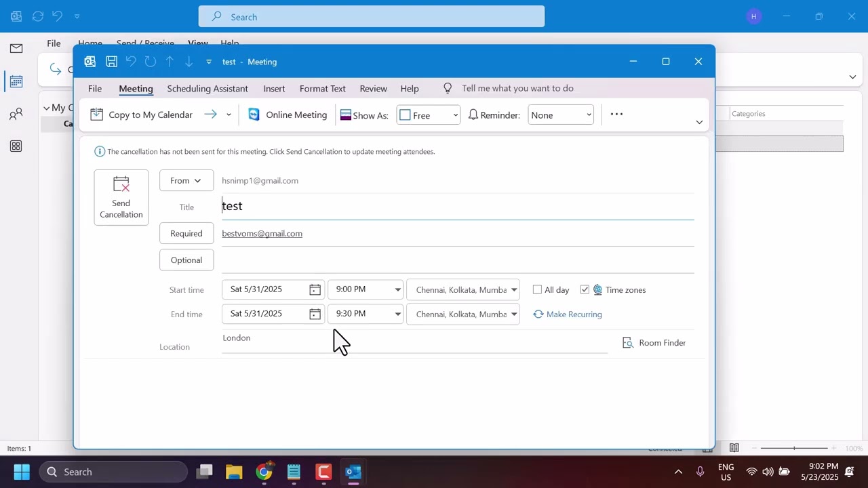Click the Title field containing test
Screen dimensions: 868x488
pyautogui.click(x=458, y=206)
